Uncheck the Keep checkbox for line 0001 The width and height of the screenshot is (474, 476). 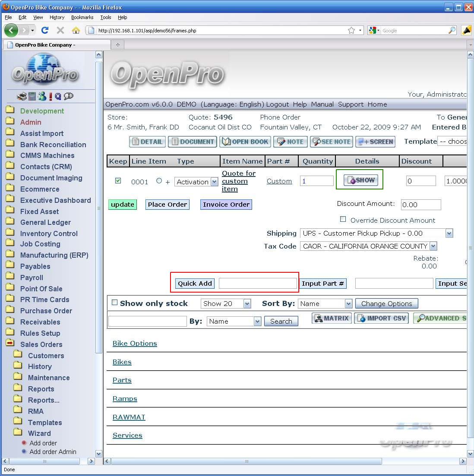tap(118, 181)
